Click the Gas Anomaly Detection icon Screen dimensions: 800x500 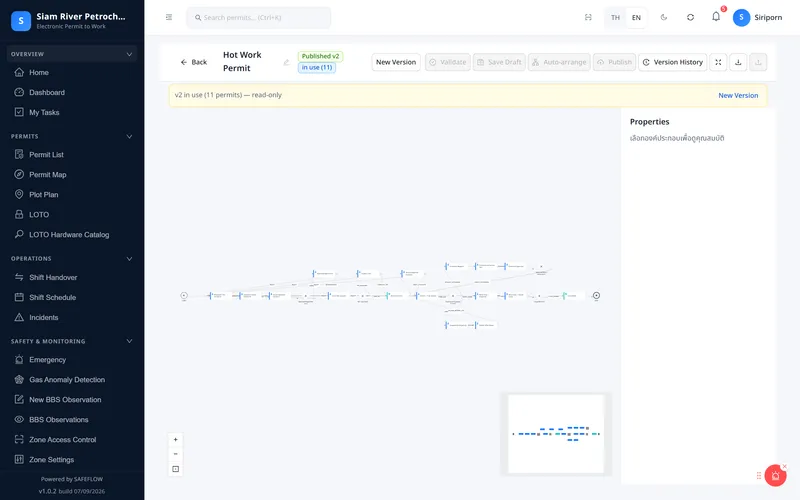[19, 379]
